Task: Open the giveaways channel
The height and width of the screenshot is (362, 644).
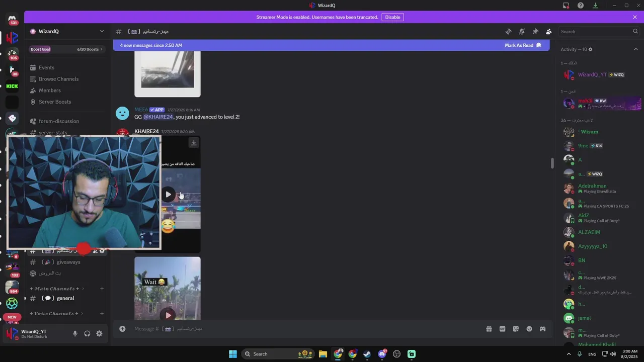Action: tap(67, 262)
